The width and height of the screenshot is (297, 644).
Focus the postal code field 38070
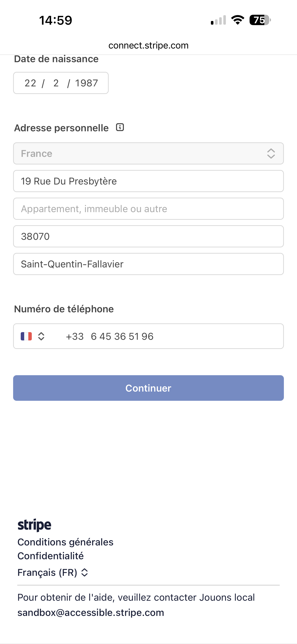148,237
